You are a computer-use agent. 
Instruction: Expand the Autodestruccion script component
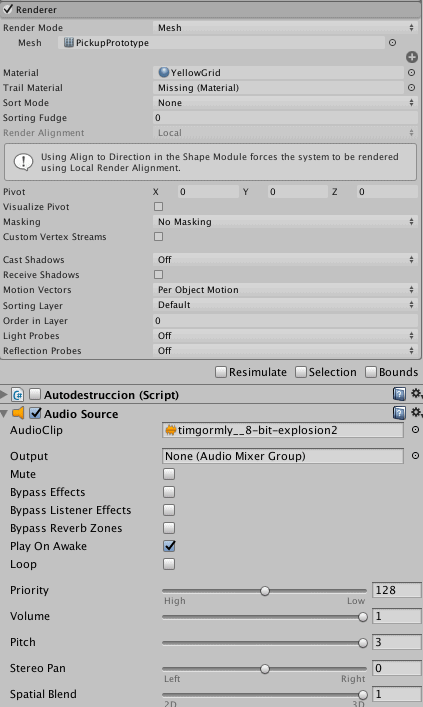(x=4, y=395)
